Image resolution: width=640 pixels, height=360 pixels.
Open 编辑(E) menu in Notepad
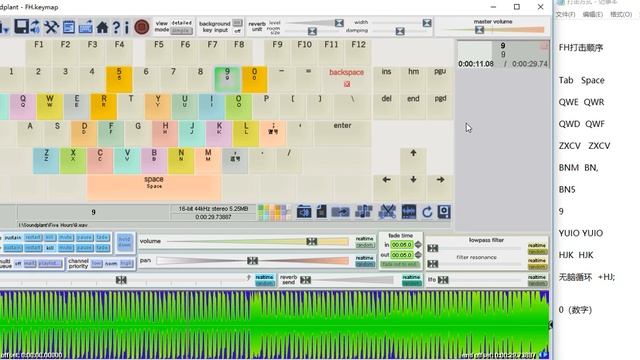click(x=593, y=14)
